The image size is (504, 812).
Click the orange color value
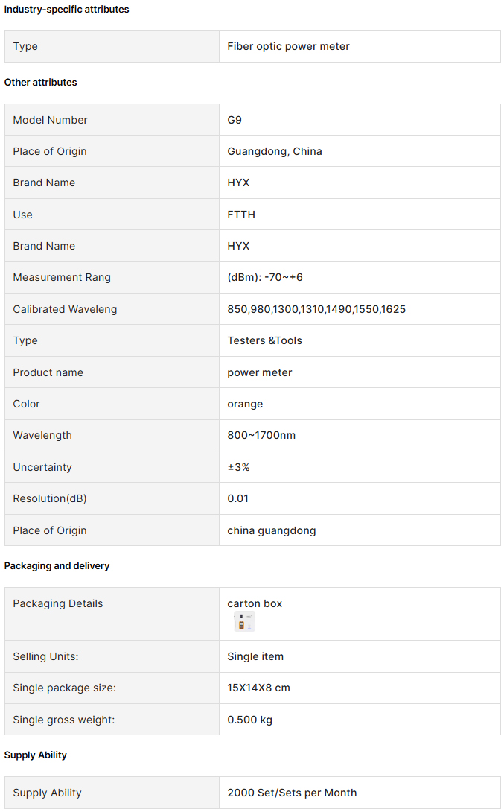pyautogui.click(x=245, y=405)
